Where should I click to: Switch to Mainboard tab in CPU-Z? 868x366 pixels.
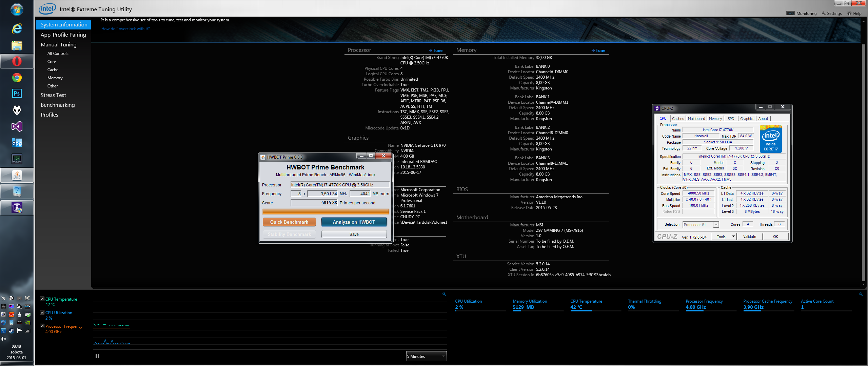[x=696, y=119]
